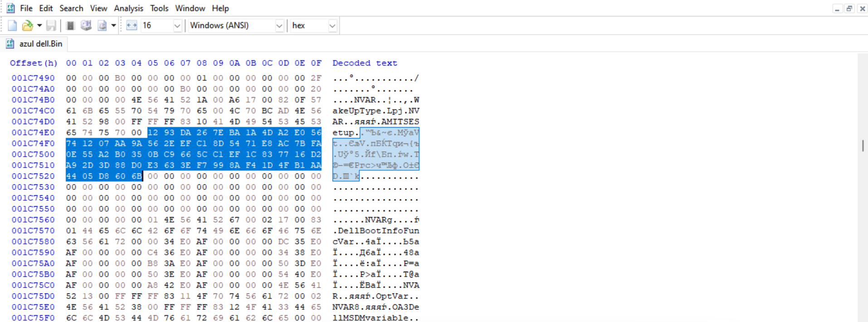Click byte 6B in row 001C7520
868x322 pixels.
coord(137,176)
